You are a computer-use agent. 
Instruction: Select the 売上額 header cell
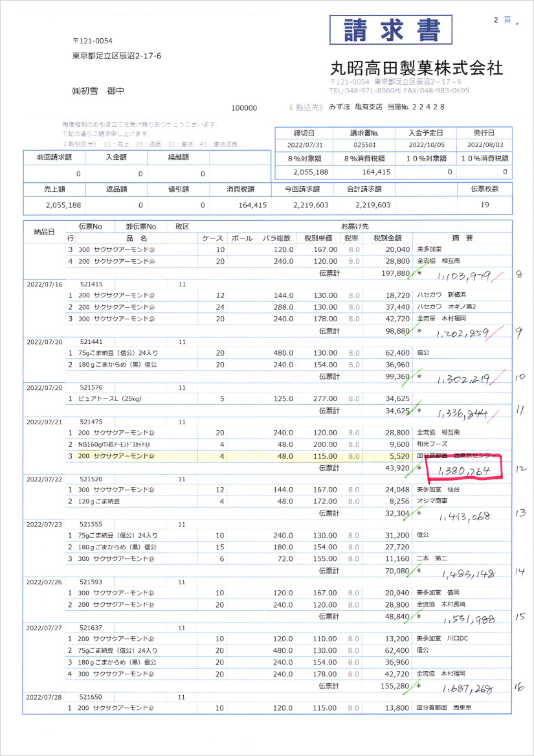tap(54, 189)
